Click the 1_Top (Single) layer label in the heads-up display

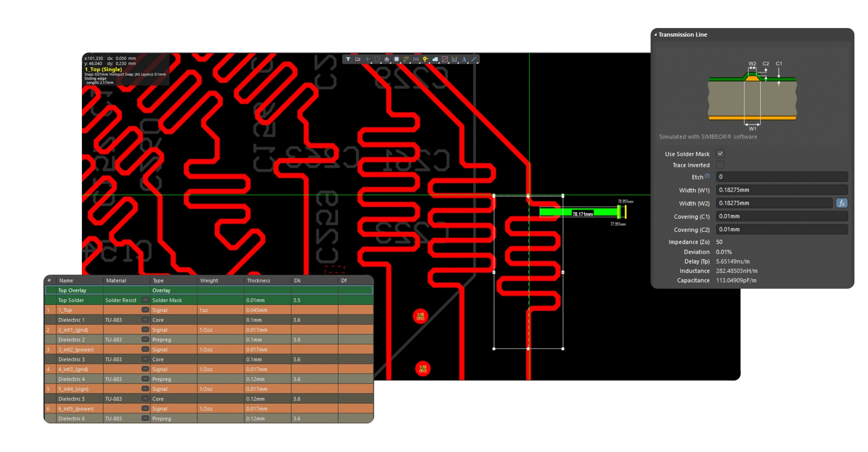pos(104,69)
